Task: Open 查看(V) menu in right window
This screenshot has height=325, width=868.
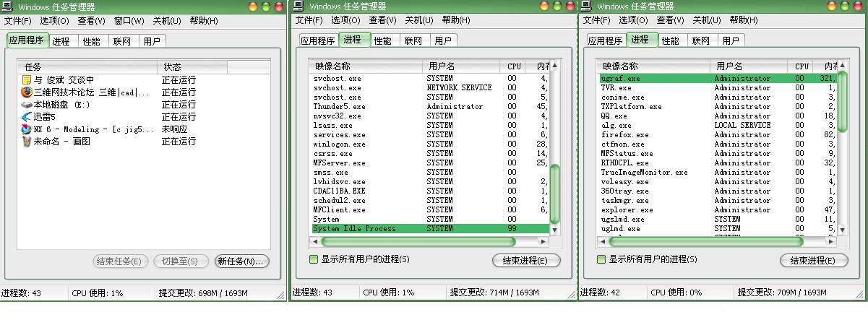Action: tap(670, 20)
